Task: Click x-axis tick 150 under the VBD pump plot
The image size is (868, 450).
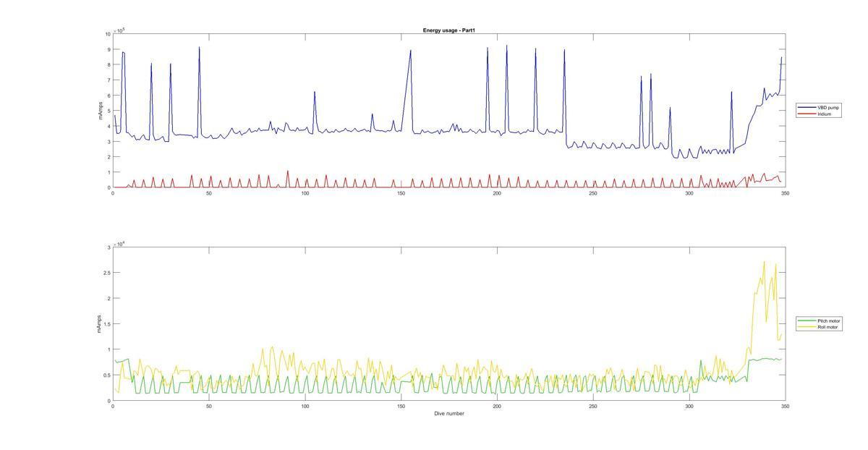Action: point(401,193)
